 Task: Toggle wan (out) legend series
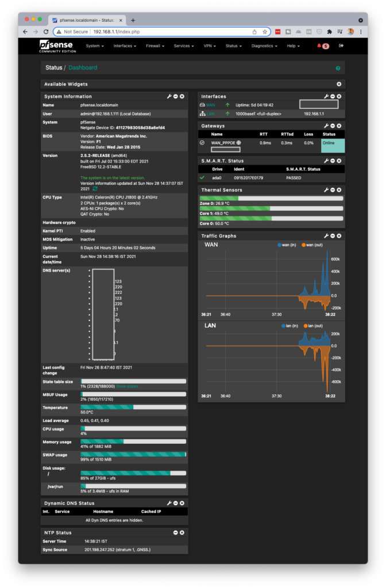coord(312,245)
